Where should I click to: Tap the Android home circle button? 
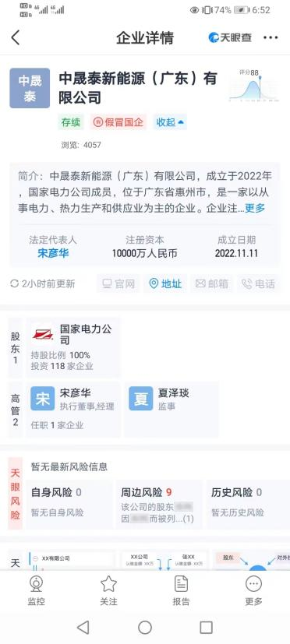(145, 627)
